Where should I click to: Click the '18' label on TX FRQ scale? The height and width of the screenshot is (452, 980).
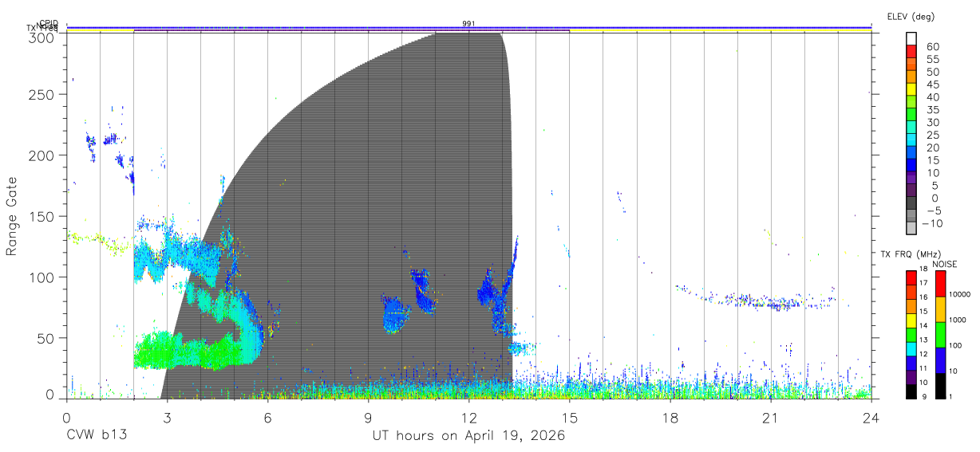[924, 269]
